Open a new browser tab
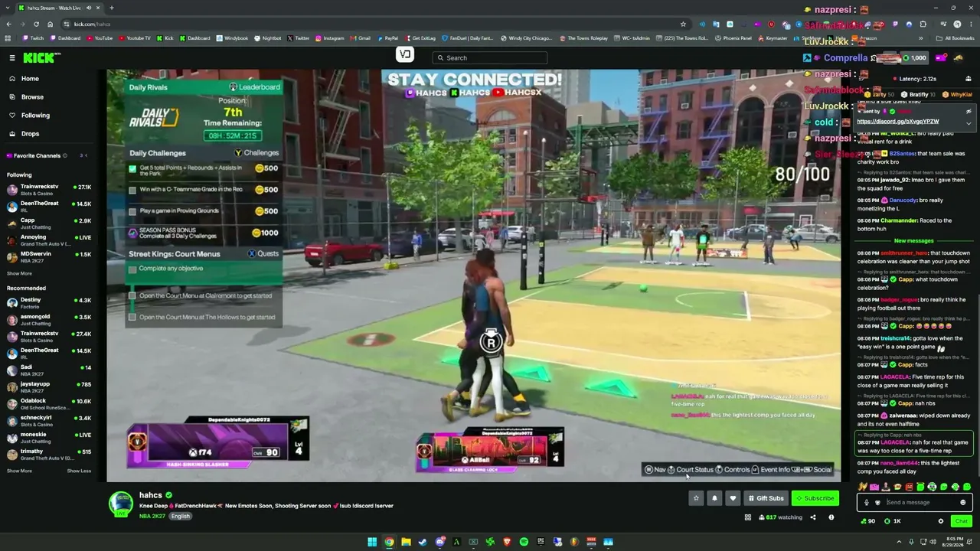This screenshot has height=551, width=980. click(112, 8)
